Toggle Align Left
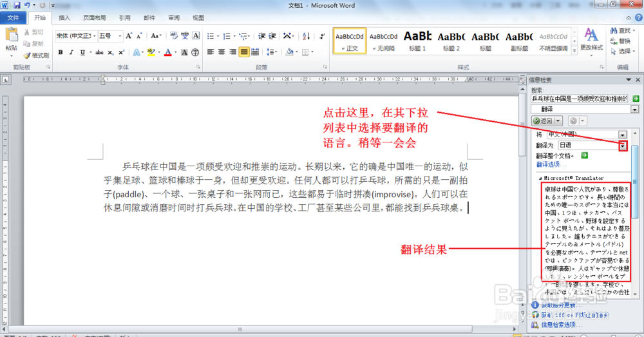The image size is (644, 337). click(211, 52)
